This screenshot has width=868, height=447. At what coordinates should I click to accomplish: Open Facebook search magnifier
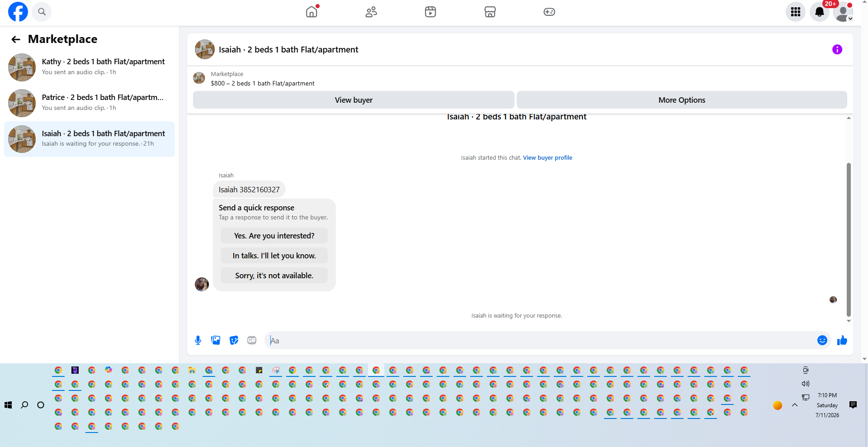(42, 12)
